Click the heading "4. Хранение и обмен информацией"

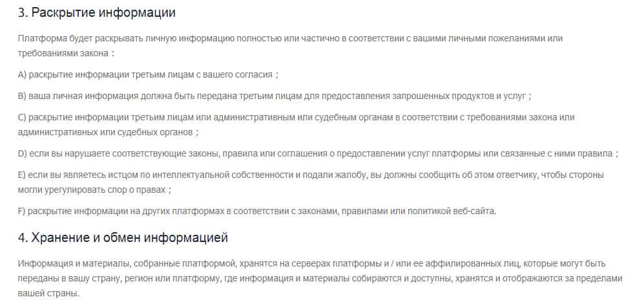coord(123,238)
